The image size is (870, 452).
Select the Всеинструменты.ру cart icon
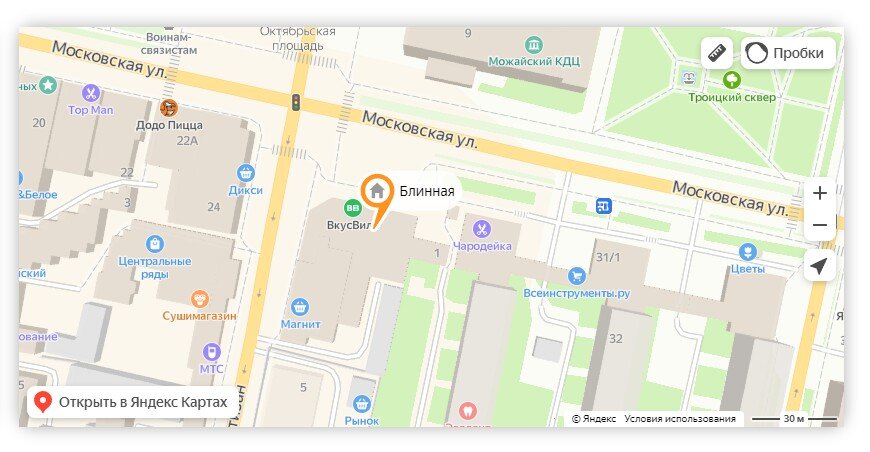coord(576,276)
